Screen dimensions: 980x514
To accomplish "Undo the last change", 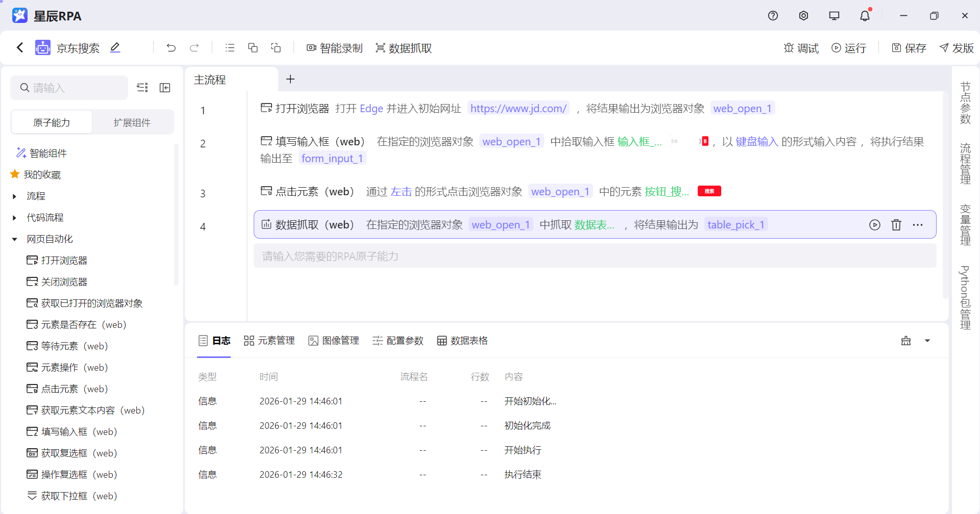I will tap(171, 47).
